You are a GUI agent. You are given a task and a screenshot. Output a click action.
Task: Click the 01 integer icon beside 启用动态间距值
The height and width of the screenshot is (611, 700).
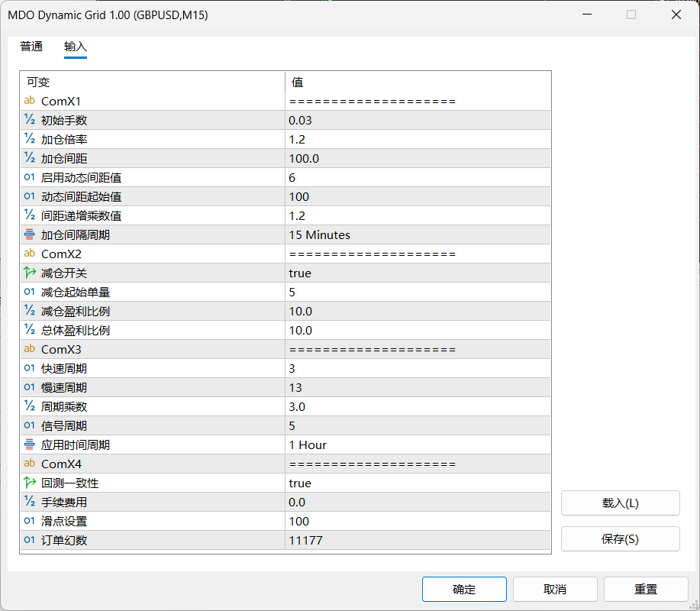click(x=30, y=177)
